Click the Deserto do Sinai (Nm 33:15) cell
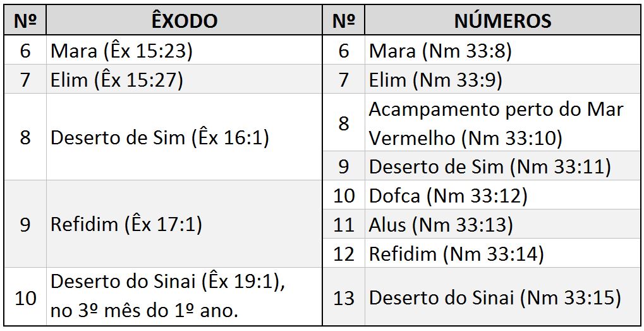Screen dimensions: 644x331 [x=495, y=297]
